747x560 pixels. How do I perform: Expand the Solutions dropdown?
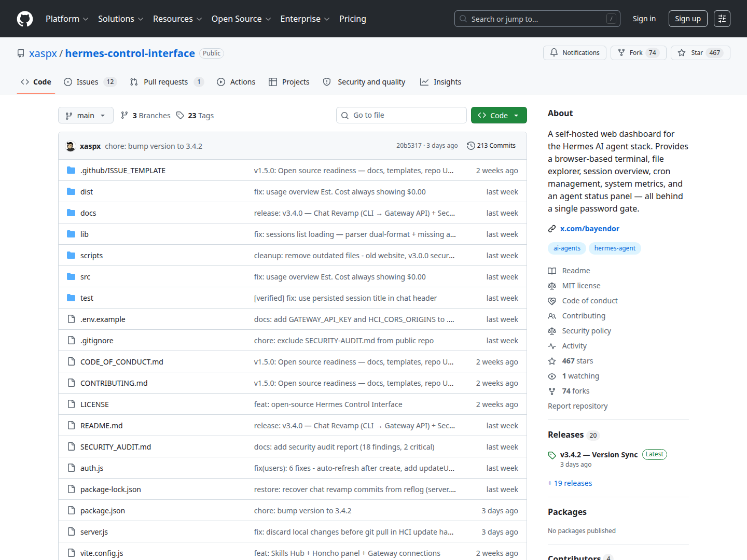click(121, 19)
